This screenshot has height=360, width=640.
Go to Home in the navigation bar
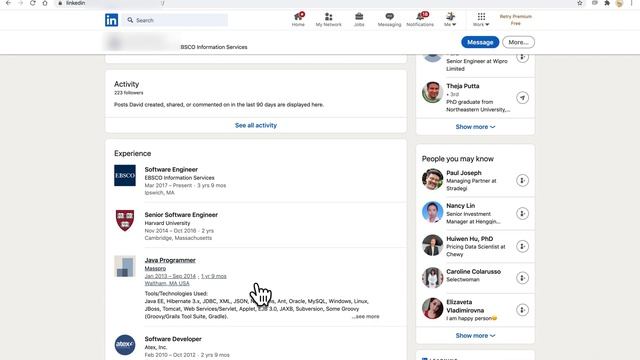pyautogui.click(x=298, y=20)
